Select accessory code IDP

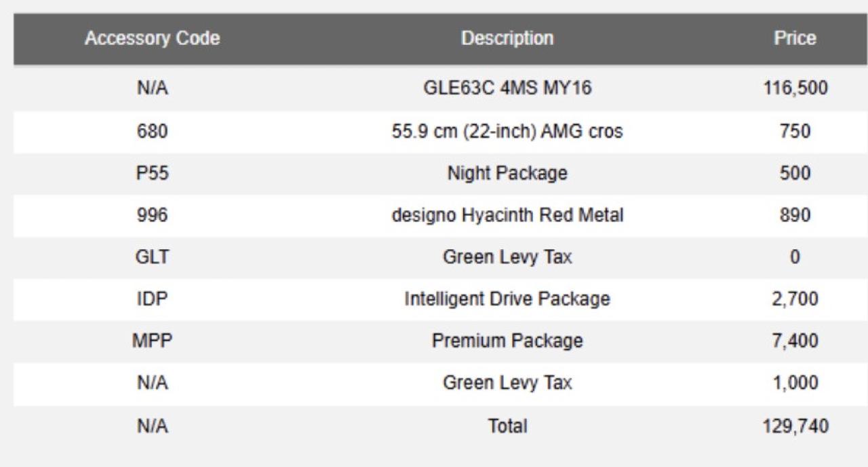(x=152, y=299)
